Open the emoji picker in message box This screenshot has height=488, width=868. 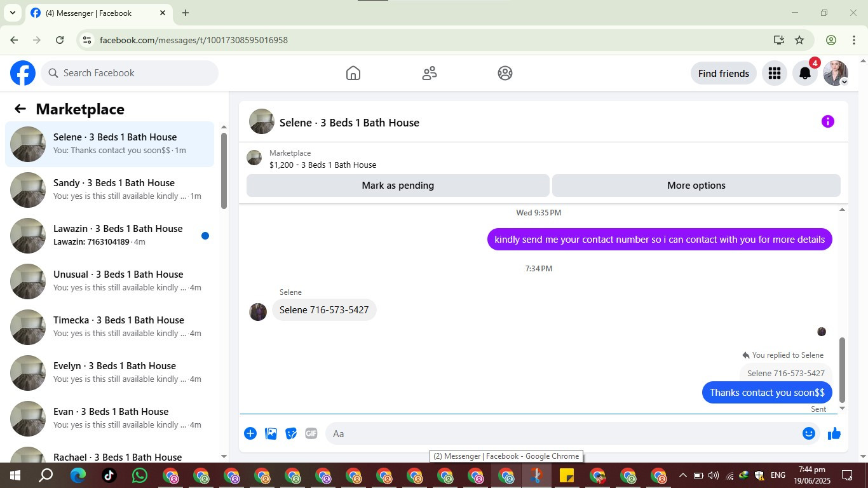tap(808, 433)
